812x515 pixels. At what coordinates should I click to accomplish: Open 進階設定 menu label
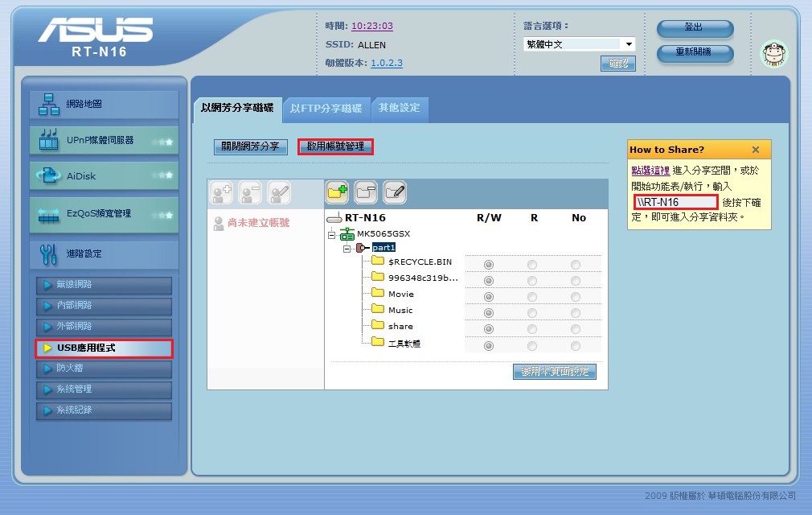coord(84,253)
